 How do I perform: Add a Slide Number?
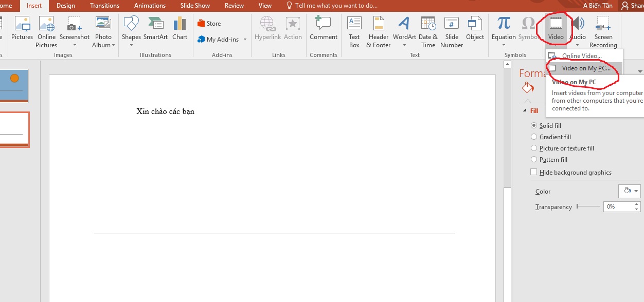click(452, 31)
